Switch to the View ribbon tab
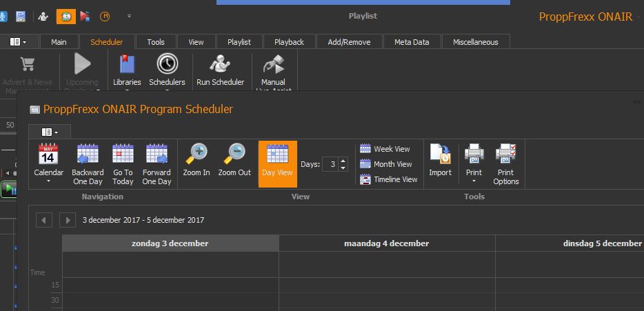The width and height of the screenshot is (644, 311). pyautogui.click(x=196, y=42)
